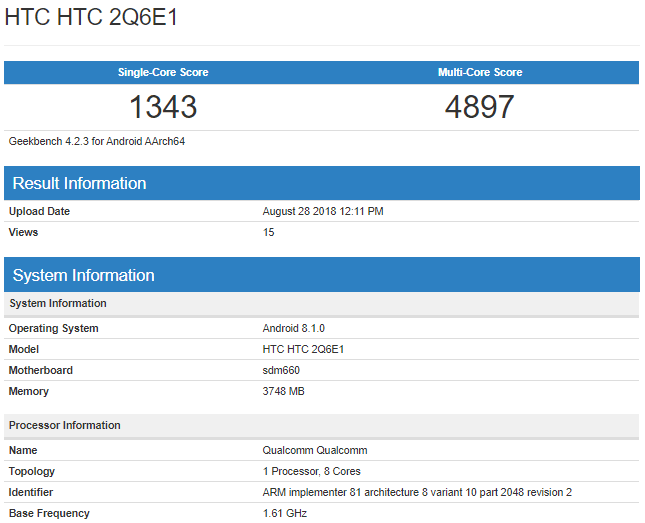This screenshot has height=523, width=645.
Task: Click the 1 Processor, 8 Cores topology value
Action: [311, 471]
